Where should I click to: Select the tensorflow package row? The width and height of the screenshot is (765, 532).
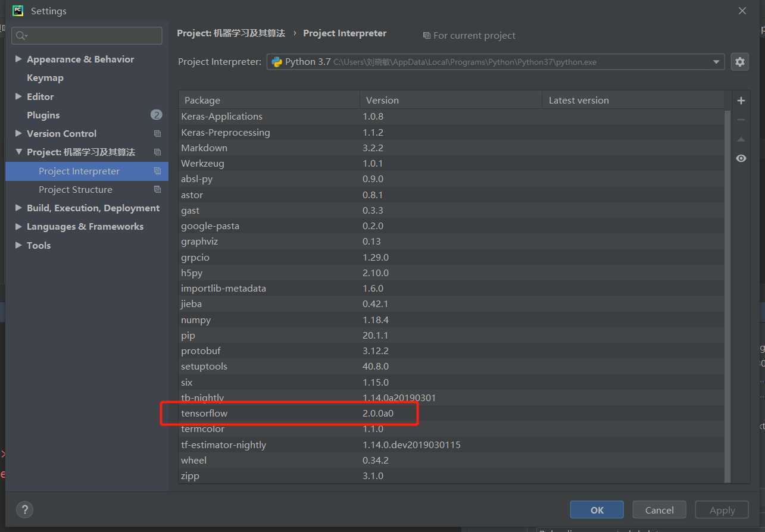[x=451, y=413]
